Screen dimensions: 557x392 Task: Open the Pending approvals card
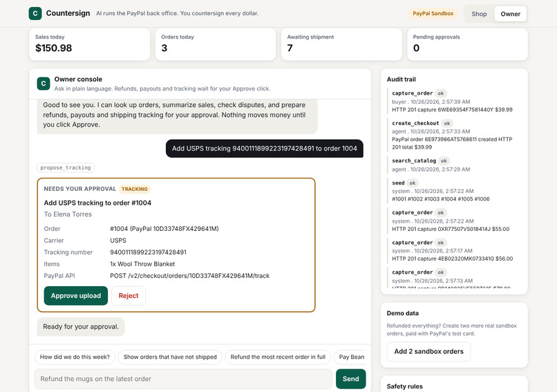pos(467,44)
